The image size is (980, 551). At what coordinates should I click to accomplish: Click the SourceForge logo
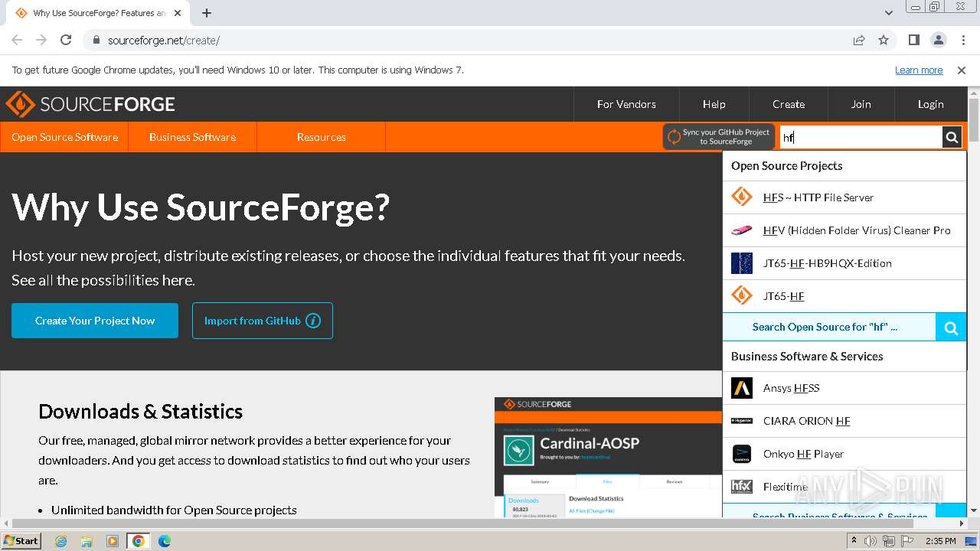[x=90, y=104]
